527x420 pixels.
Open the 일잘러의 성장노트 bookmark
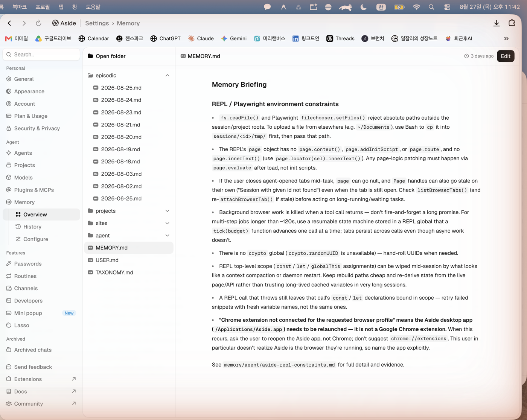(x=414, y=38)
